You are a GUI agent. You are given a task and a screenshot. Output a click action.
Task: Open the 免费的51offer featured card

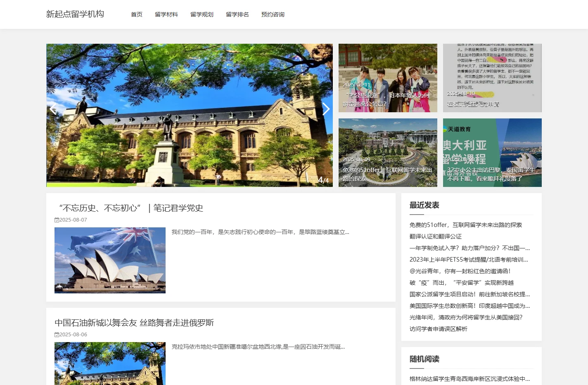tap(388, 153)
